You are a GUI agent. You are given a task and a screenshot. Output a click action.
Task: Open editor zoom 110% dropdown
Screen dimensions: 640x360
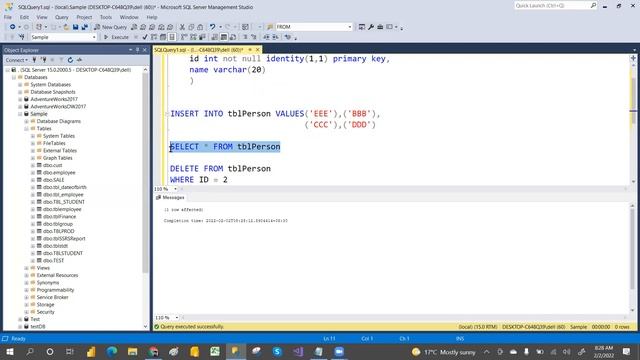point(176,189)
